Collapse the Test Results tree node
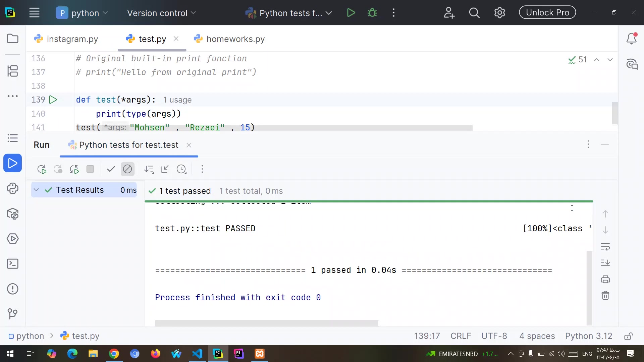The height and width of the screenshot is (362, 644). (x=36, y=190)
